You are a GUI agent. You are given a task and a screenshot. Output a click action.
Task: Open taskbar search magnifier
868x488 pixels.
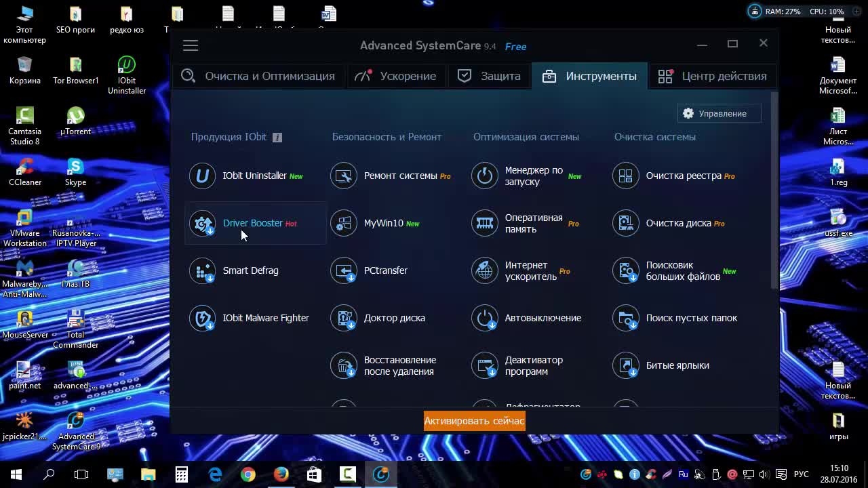49,474
